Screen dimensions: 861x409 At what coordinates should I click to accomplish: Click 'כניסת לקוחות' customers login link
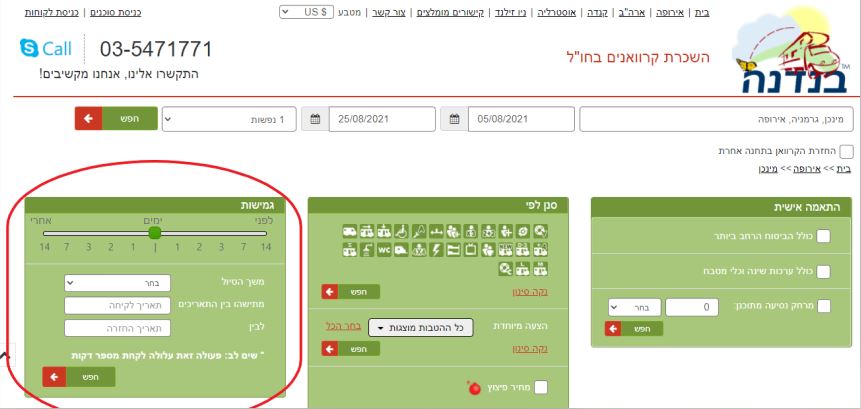click(x=52, y=12)
